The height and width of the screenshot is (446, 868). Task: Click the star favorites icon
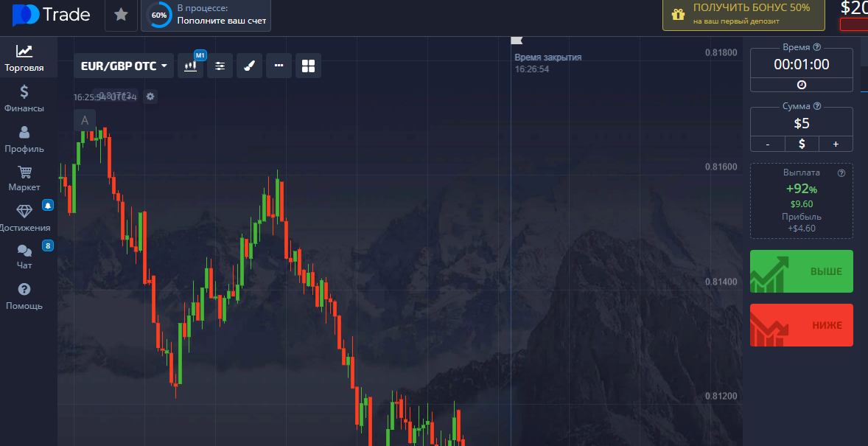121,15
